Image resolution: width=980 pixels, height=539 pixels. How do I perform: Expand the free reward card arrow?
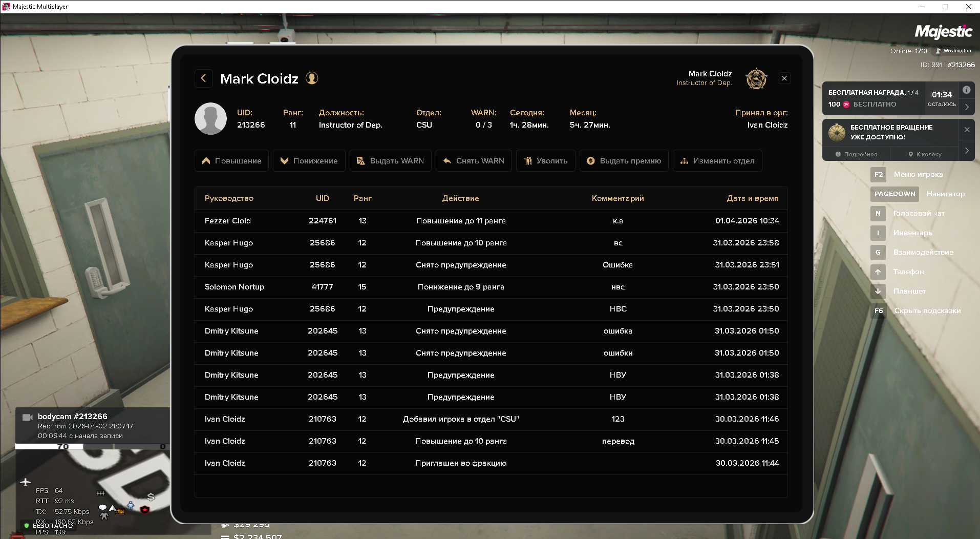(967, 107)
